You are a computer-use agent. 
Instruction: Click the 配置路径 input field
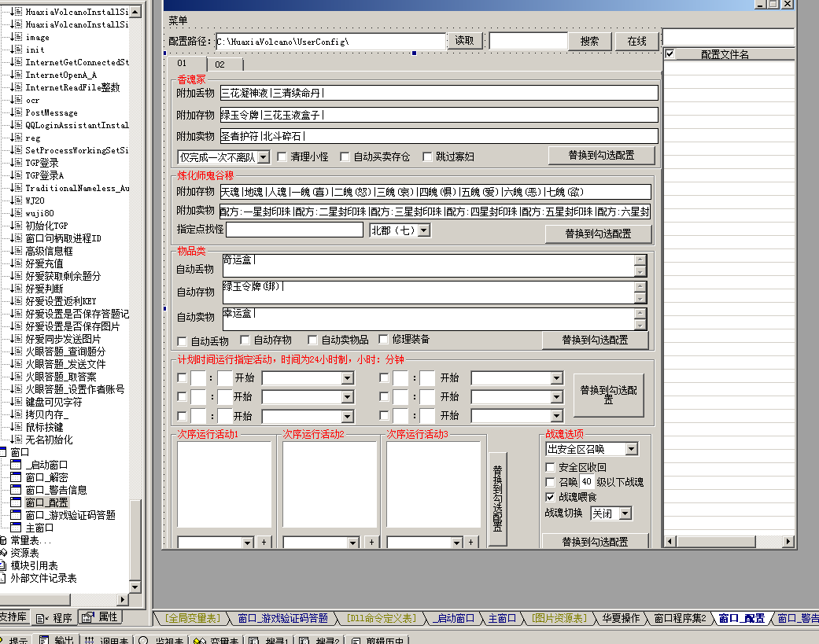click(x=331, y=42)
